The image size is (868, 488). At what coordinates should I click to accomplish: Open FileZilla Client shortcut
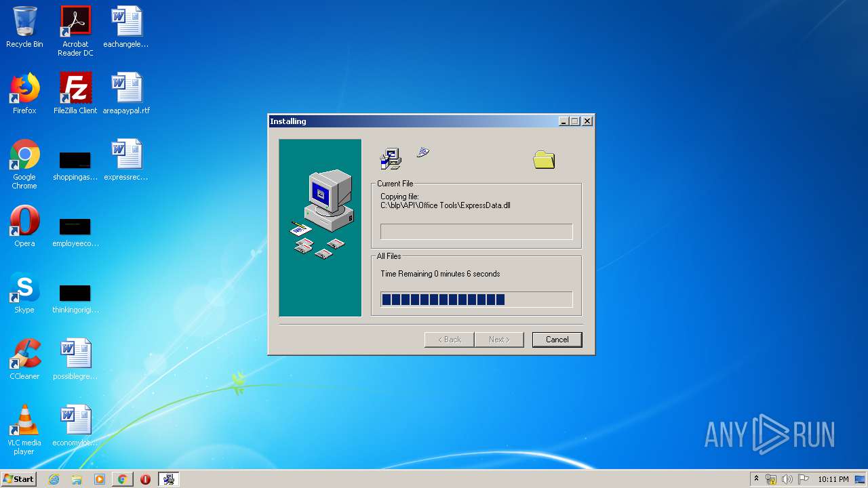click(x=75, y=94)
